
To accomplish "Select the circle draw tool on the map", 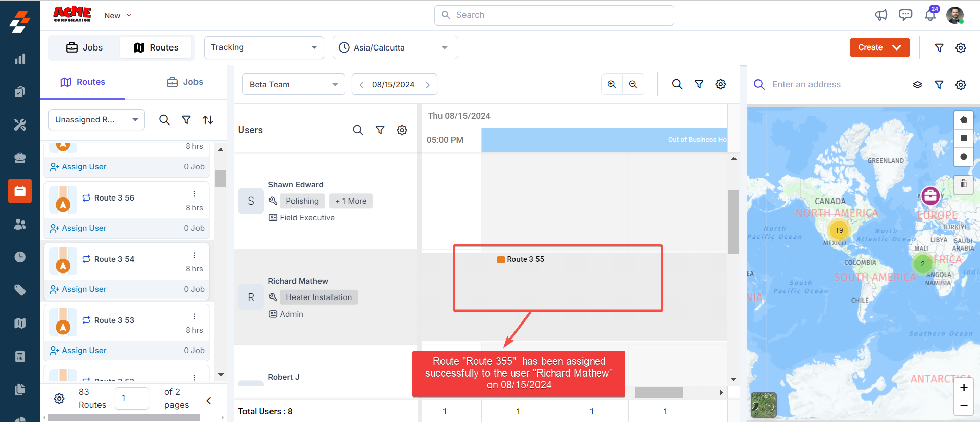I will pyautogui.click(x=964, y=157).
